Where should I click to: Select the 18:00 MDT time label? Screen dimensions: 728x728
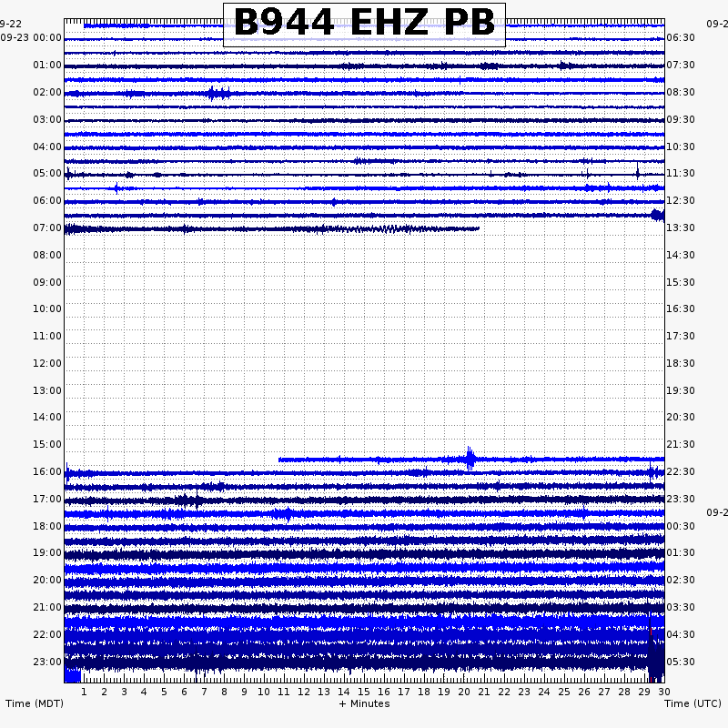click(x=47, y=526)
